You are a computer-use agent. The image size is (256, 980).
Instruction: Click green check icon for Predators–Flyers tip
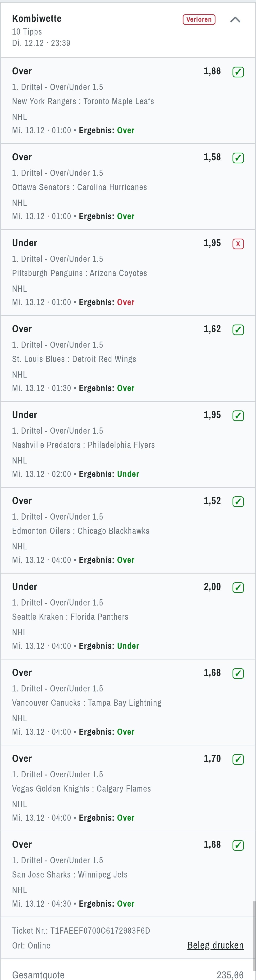[x=238, y=416]
